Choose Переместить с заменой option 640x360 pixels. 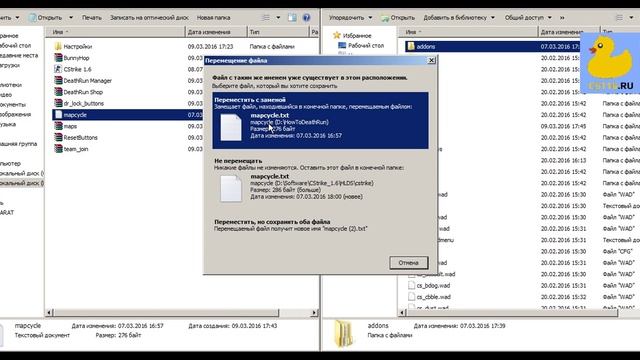[x=320, y=120]
